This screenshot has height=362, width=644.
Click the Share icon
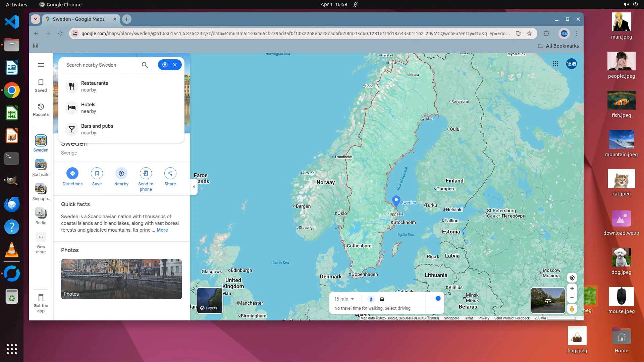[x=170, y=173]
